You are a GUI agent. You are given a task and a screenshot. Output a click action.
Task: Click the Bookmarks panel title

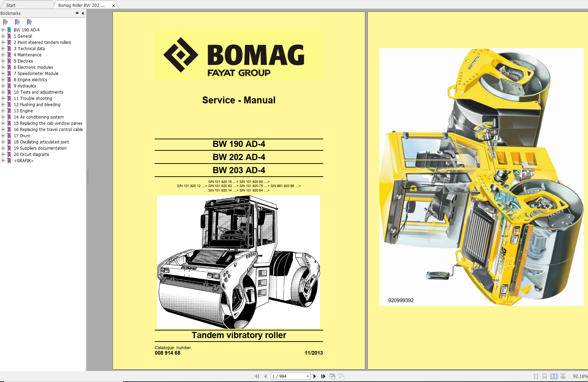point(10,13)
